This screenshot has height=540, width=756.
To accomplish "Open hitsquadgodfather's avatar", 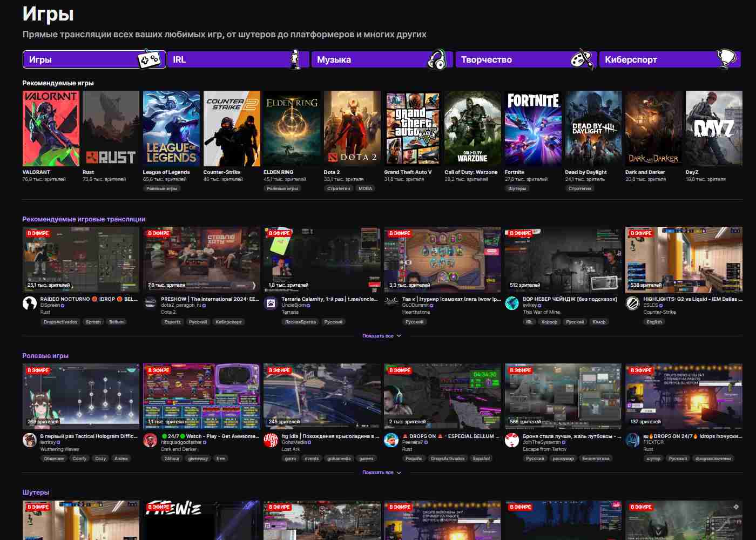I will click(150, 440).
